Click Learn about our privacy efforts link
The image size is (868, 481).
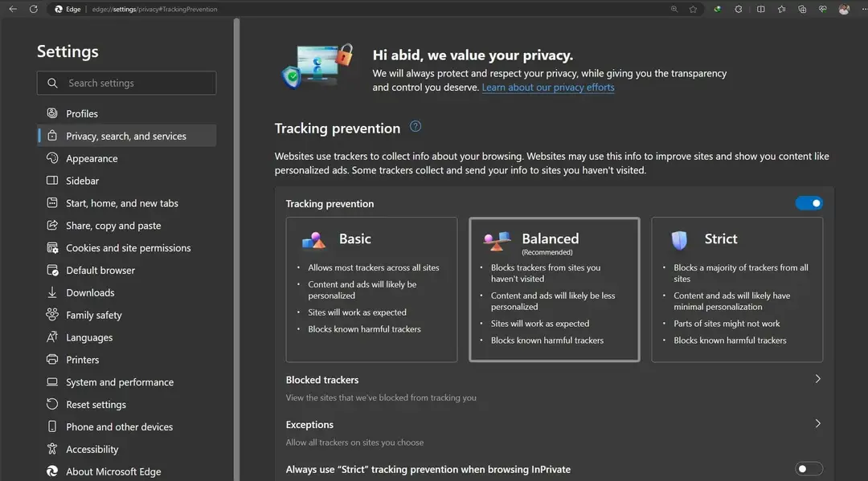tap(548, 88)
